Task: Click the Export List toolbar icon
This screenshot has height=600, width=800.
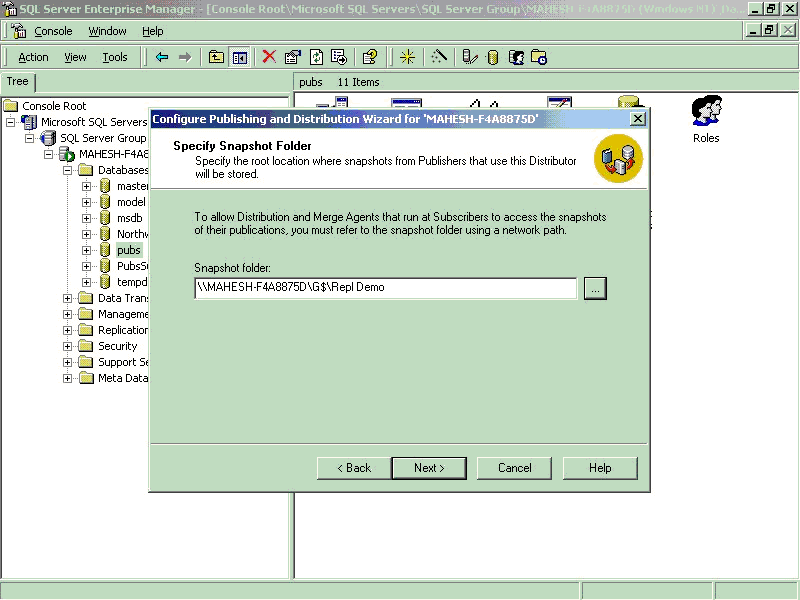Action: [339, 57]
